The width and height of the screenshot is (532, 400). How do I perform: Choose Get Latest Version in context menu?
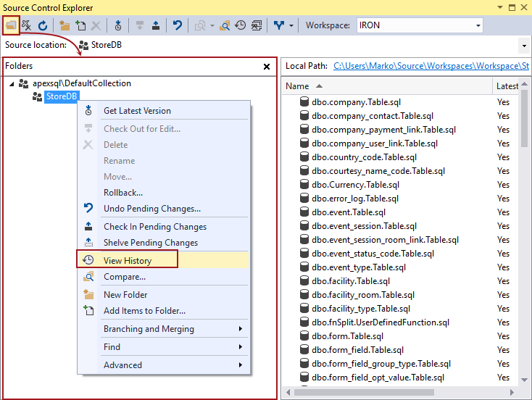click(137, 111)
